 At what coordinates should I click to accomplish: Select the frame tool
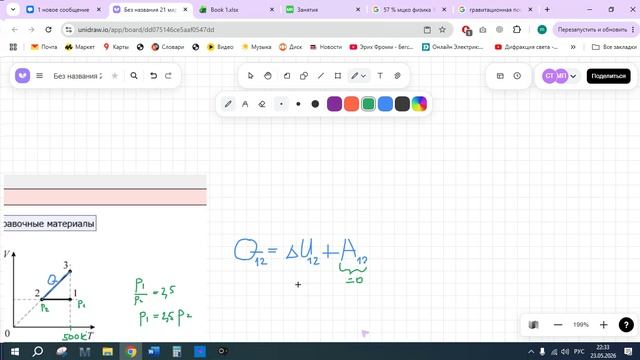338,76
